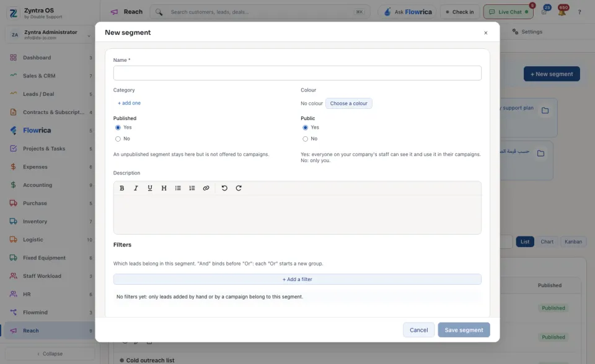Expand Zyntra Administrator account menu
The image size is (595, 364).
click(50, 35)
